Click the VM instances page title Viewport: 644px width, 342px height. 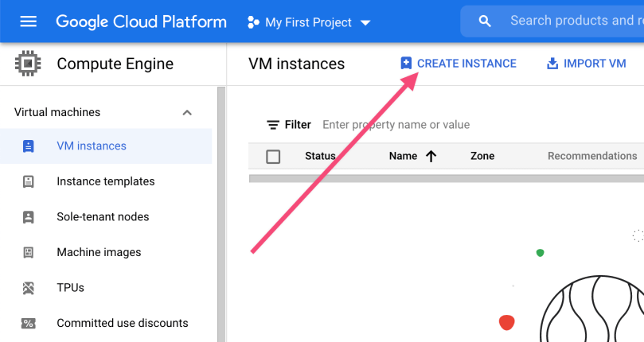297,64
